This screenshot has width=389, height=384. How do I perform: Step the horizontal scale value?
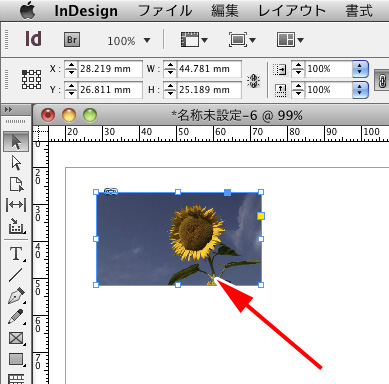pos(298,69)
